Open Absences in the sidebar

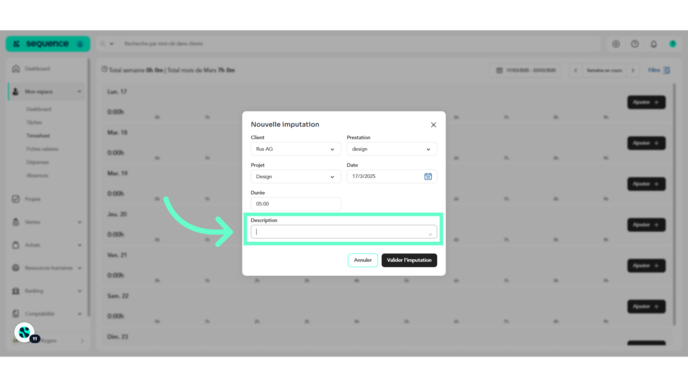tap(37, 176)
